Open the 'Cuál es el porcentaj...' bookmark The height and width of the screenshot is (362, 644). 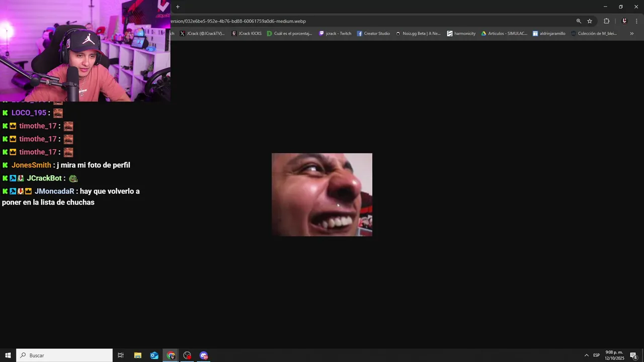point(290,34)
